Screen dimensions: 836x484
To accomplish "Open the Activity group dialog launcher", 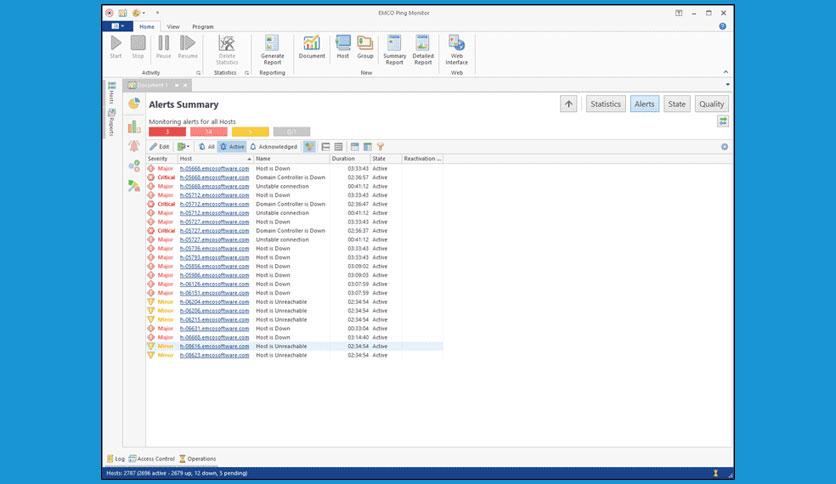I will tap(198, 73).
